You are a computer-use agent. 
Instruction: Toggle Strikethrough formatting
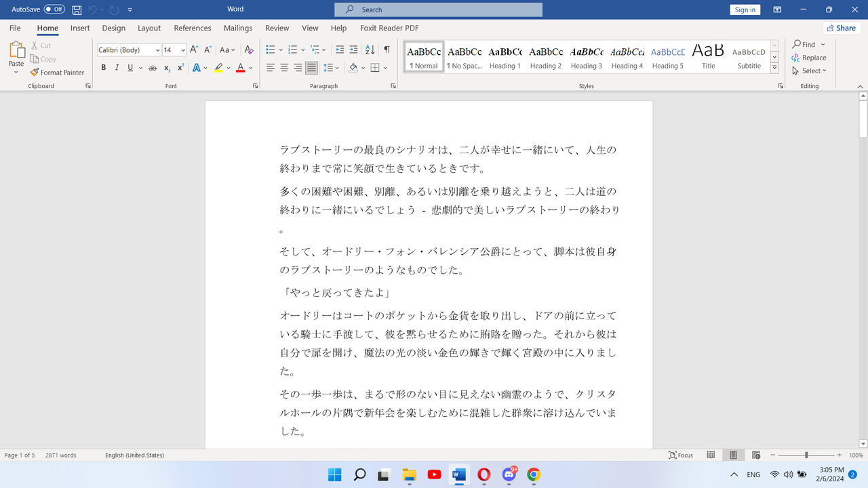(153, 68)
